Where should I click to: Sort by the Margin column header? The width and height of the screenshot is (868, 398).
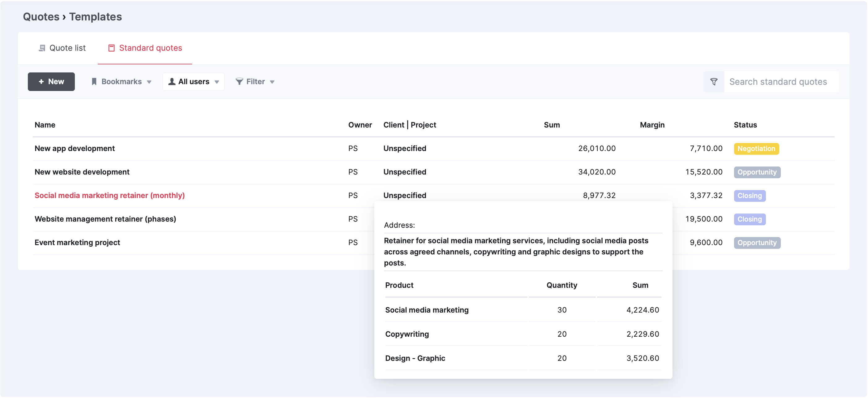(x=652, y=125)
